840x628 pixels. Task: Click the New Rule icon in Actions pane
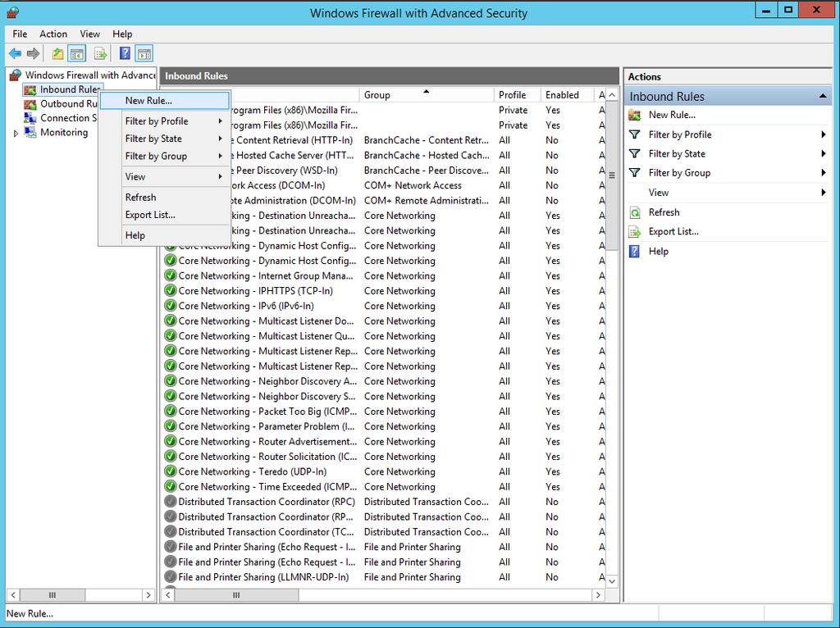click(634, 115)
